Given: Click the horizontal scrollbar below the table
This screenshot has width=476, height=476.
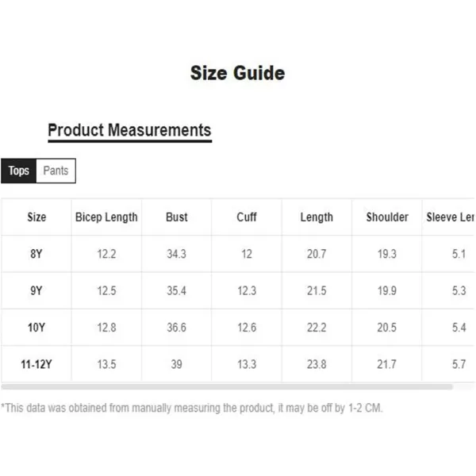Looking at the screenshot, I should 227,387.
